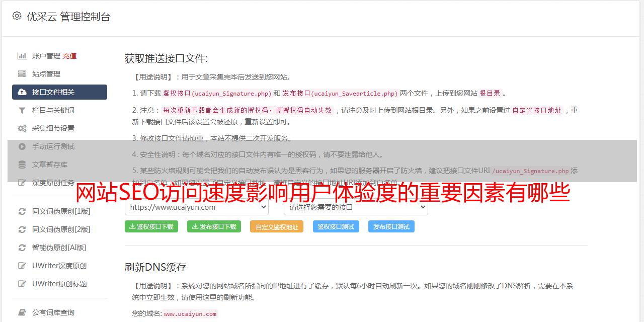The image size is (644, 322).
Task: Click the filter icon for 栏目与关键词
Action: (22, 110)
